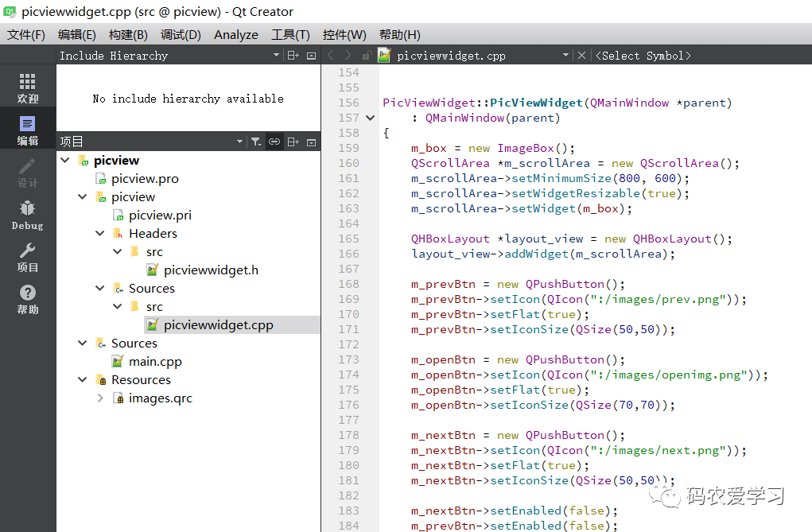
Task: Click line number 168 in the gutter
Action: tap(348, 285)
